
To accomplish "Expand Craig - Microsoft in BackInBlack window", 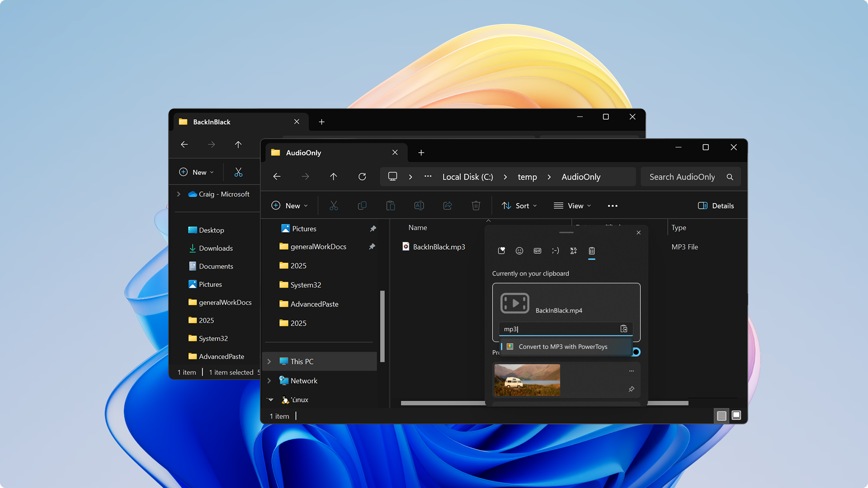I will click(x=179, y=194).
